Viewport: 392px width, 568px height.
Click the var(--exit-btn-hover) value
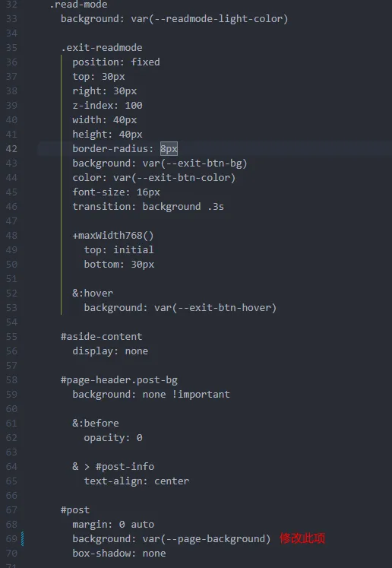coord(215,308)
